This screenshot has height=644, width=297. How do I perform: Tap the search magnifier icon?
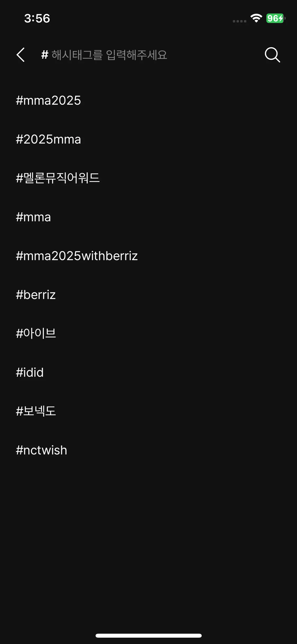click(x=272, y=55)
